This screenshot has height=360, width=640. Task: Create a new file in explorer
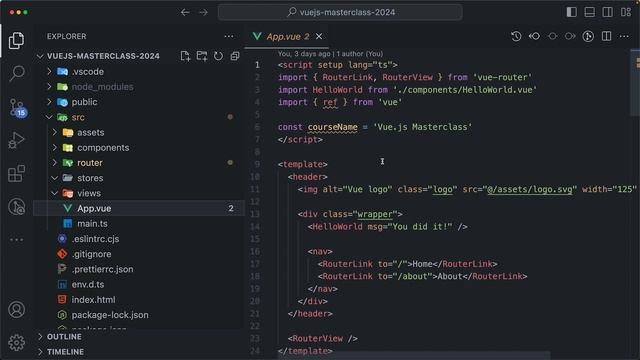[x=185, y=56]
